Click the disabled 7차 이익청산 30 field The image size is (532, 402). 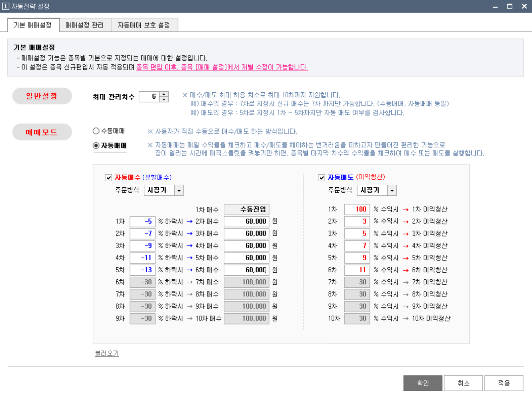tap(357, 282)
